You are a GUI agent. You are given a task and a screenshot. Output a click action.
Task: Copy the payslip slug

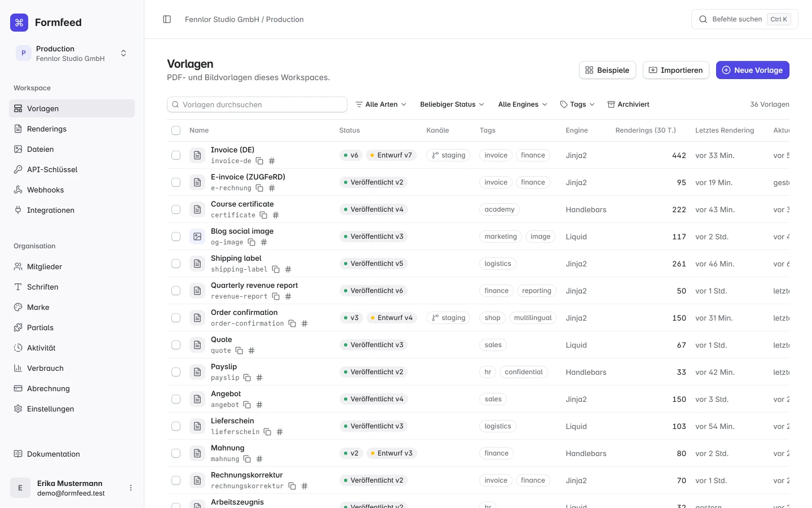[247, 378]
